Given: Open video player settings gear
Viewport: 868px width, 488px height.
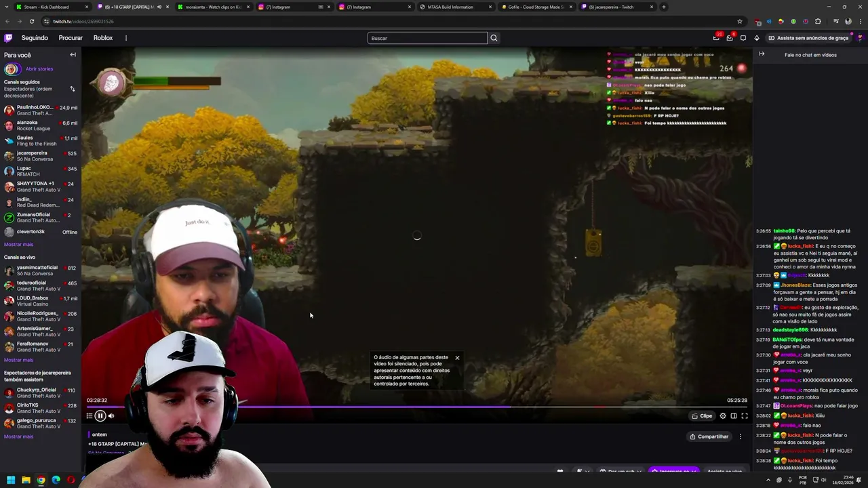Looking at the screenshot, I should click(723, 416).
